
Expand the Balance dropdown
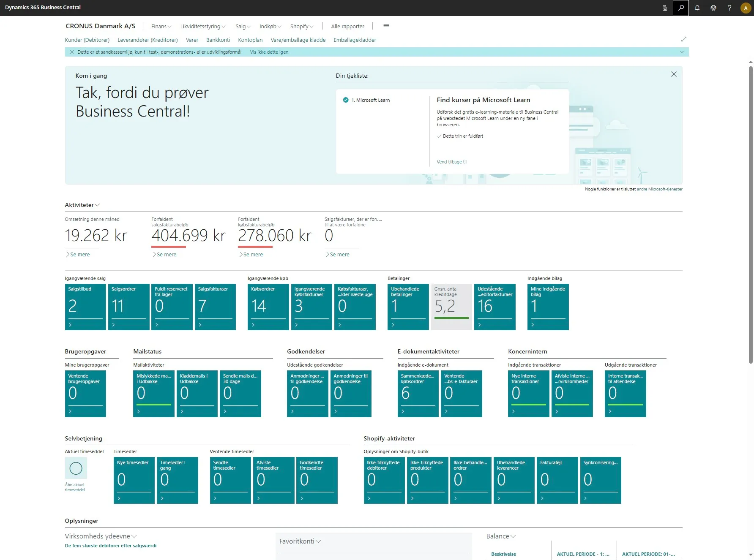[501, 536]
